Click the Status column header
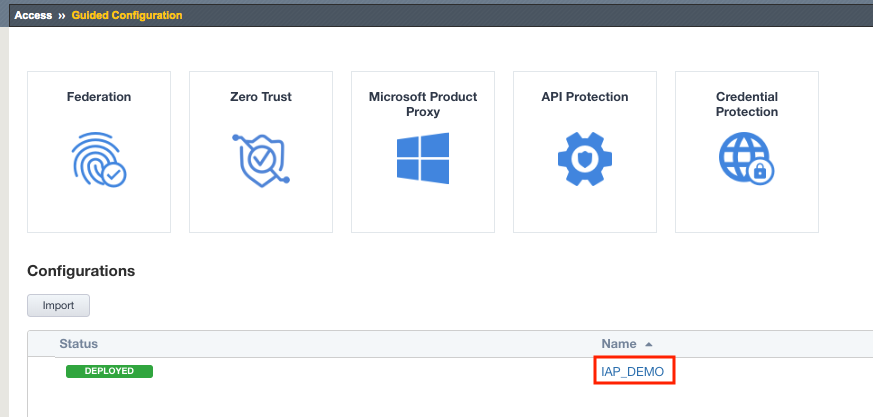Viewport: 873px width, 417px height. pyautogui.click(x=79, y=344)
